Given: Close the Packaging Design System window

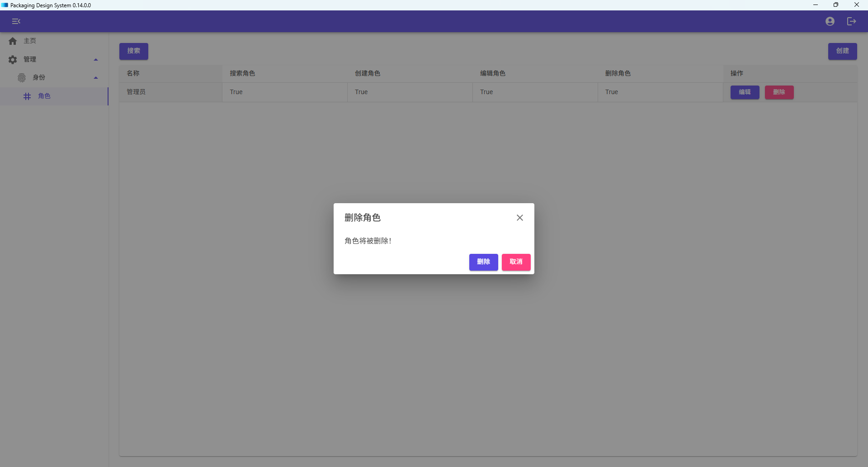Looking at the screenshot, I should pos(857,5).
